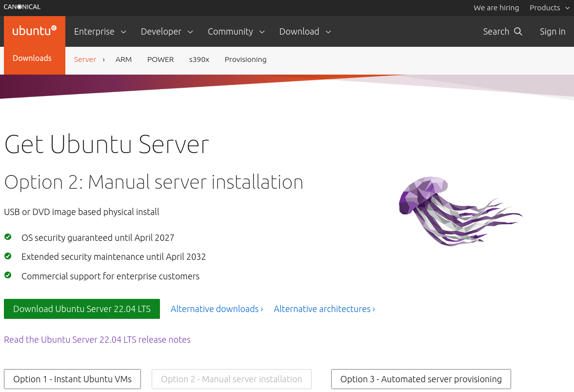Switch to the s390x downloads tab

[x=199, y=59]
